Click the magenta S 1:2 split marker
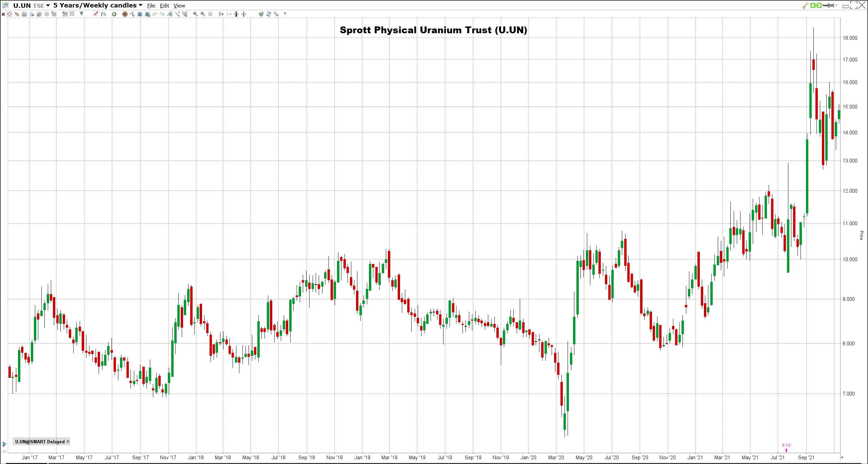 click(786, 448)
